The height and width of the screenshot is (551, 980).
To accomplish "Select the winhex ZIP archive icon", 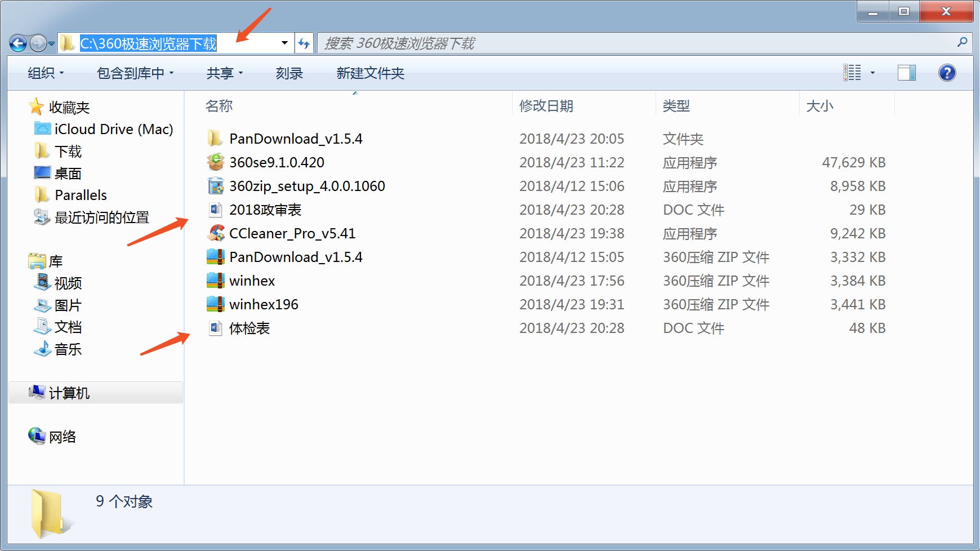I will pos(215,281).
